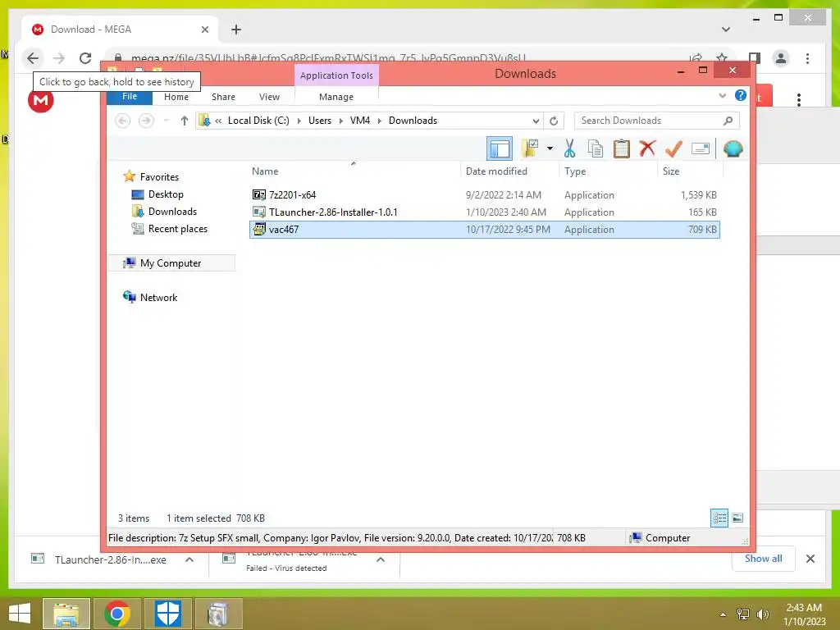Select Desktop in Favorites

tap(166, 194)
